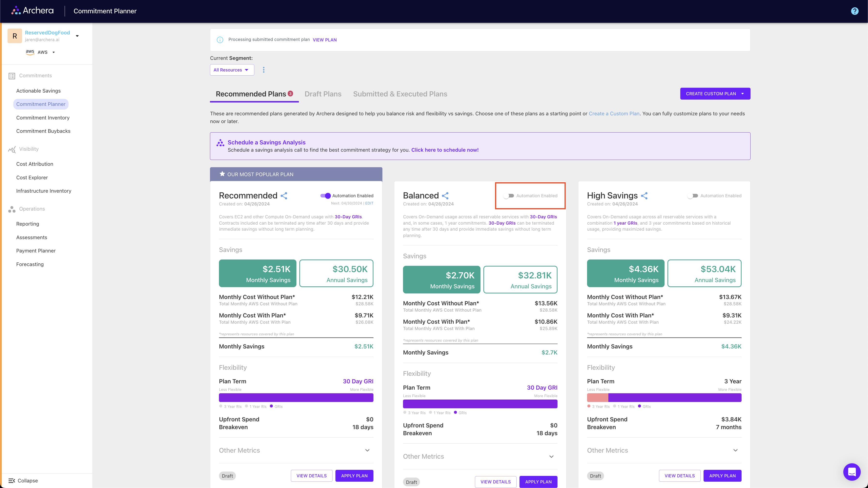This screenshot has height=488, width=868.
Task: Click the help question mark icon
Action: coord(854,11)
